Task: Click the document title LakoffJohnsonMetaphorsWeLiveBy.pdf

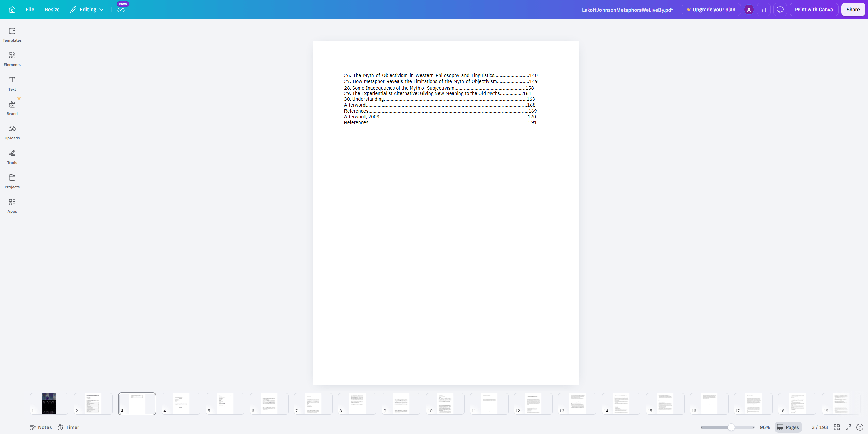Action: tap(627, 10)
